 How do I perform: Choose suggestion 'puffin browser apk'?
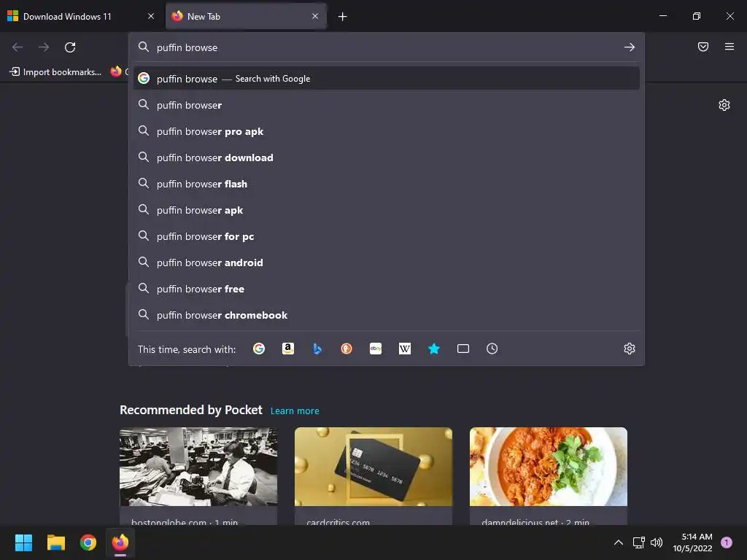pyautogui.click(x=387, y=210)
